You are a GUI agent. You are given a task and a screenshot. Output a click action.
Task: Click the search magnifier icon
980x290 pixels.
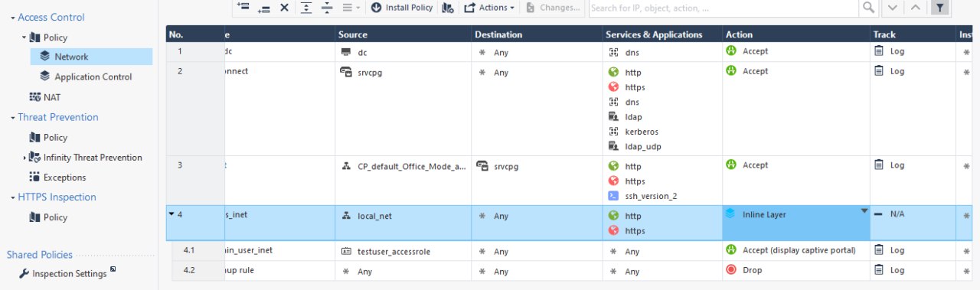868,7
